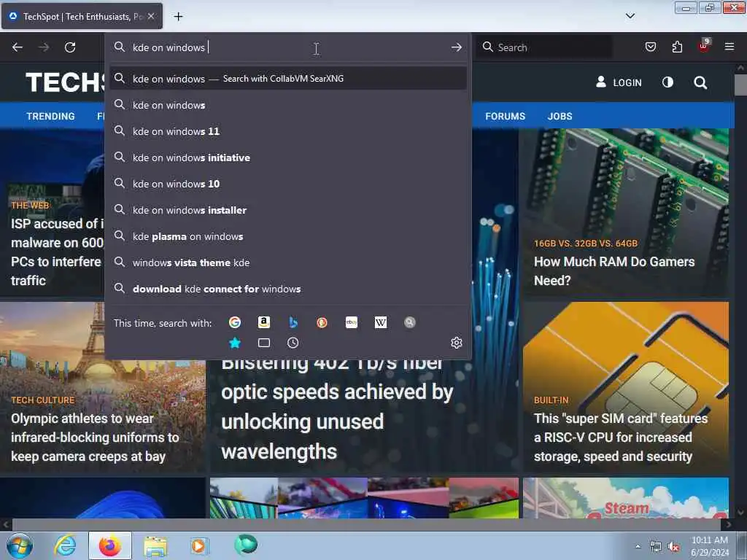Screen dimensions: 747x560
Task: Pick the 'kde on windows 10' suggestion
Action: click(288, 183)
